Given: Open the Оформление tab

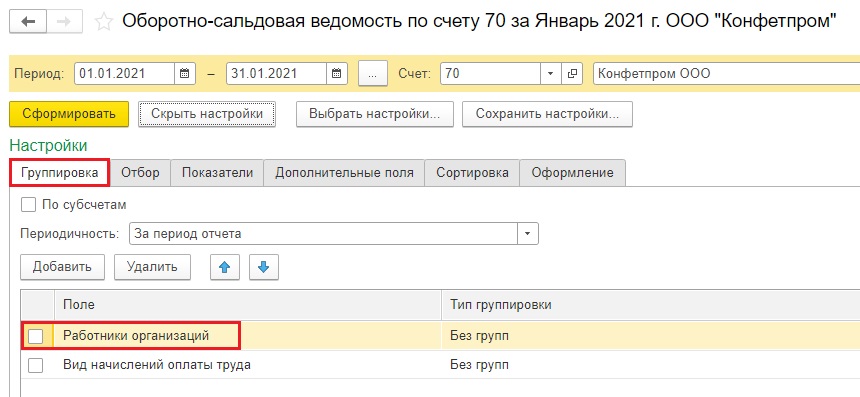Looking at the screenshot, I should (572, 173).
